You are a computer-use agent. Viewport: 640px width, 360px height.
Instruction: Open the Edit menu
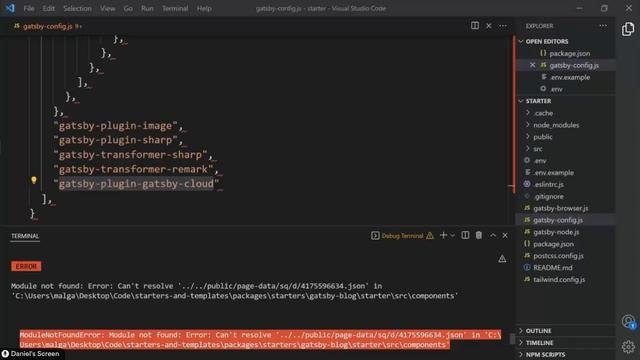49,8
